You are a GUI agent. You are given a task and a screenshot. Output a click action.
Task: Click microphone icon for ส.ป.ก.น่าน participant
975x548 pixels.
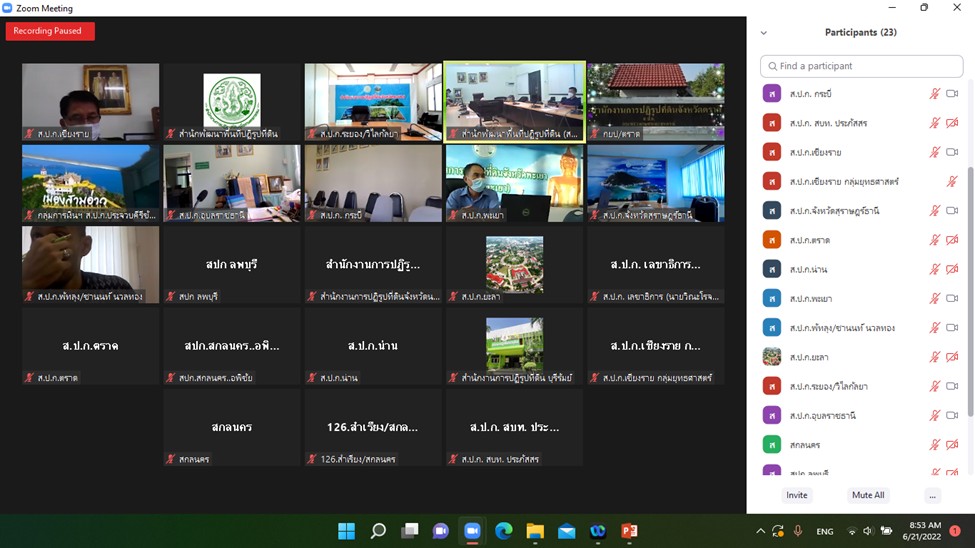point(935,269)
